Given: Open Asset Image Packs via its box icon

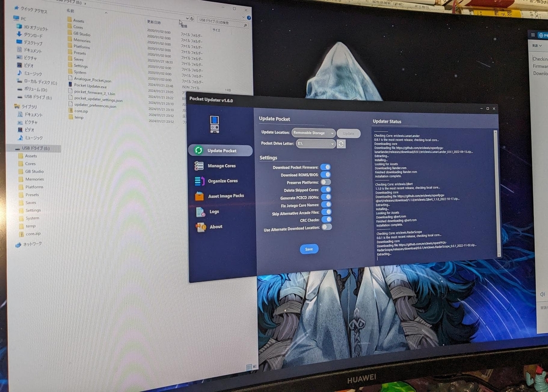Looking at the screenshot, I should [200, 196].
